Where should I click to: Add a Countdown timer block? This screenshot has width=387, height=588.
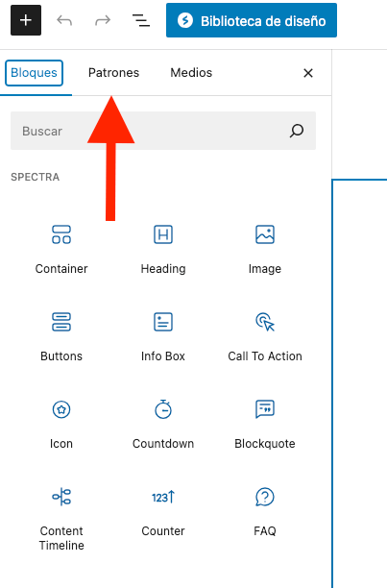point(163,424)
